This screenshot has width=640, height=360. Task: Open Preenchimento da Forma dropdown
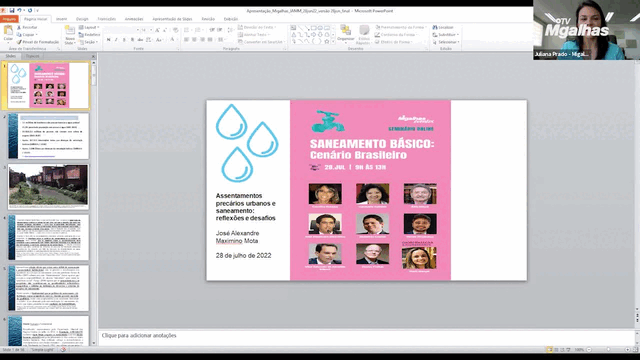(401, 27)
